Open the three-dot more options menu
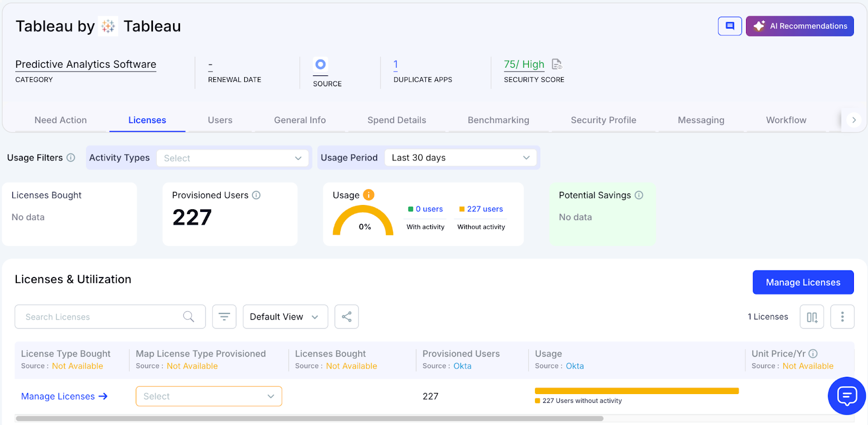Viewport: 868px width, 425px height. coord(843,317)
